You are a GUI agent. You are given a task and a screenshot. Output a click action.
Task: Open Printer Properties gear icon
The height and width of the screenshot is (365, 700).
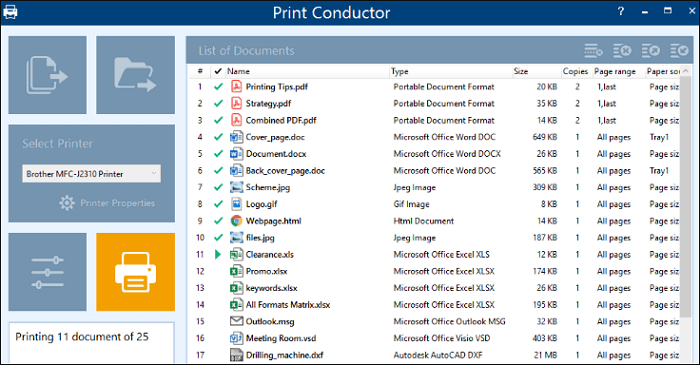(67, 203)
